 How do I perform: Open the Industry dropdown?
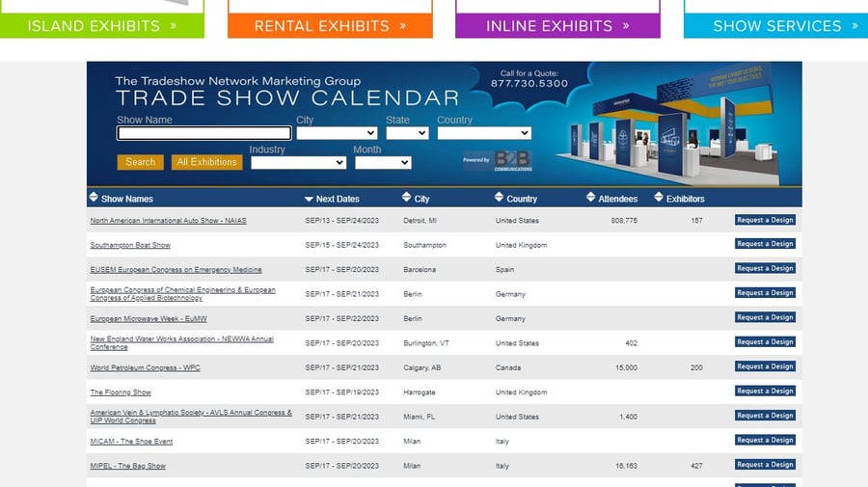pos(298,162)
